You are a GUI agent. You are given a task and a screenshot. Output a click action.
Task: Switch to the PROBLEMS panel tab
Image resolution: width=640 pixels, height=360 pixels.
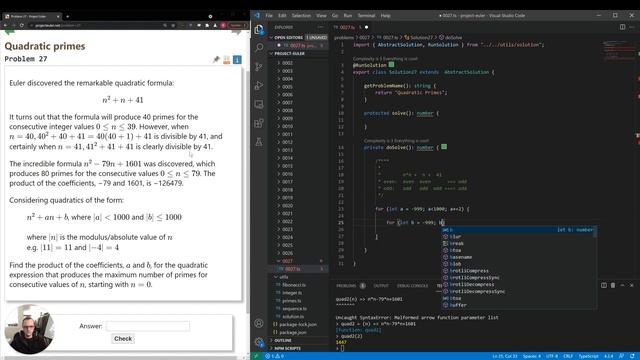click(346, 286)
